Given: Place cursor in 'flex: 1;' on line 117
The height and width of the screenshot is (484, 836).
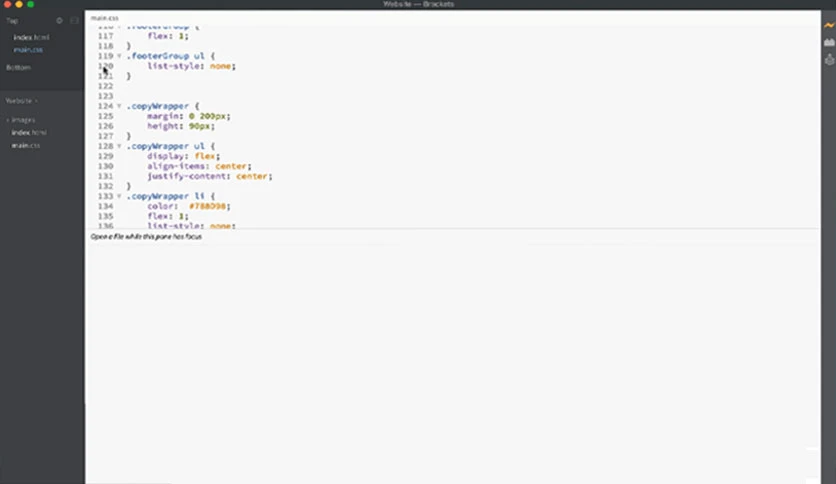Looking at the screenshot, I should tap(168, 36).
